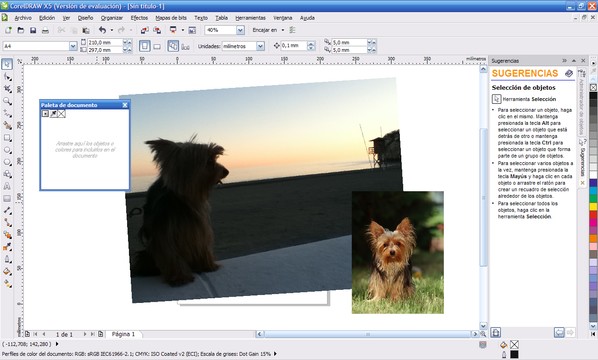Open the Unidades milímetros dropdown
The image size is (598, 360).
pyautogui.click(x=260, y=46)
